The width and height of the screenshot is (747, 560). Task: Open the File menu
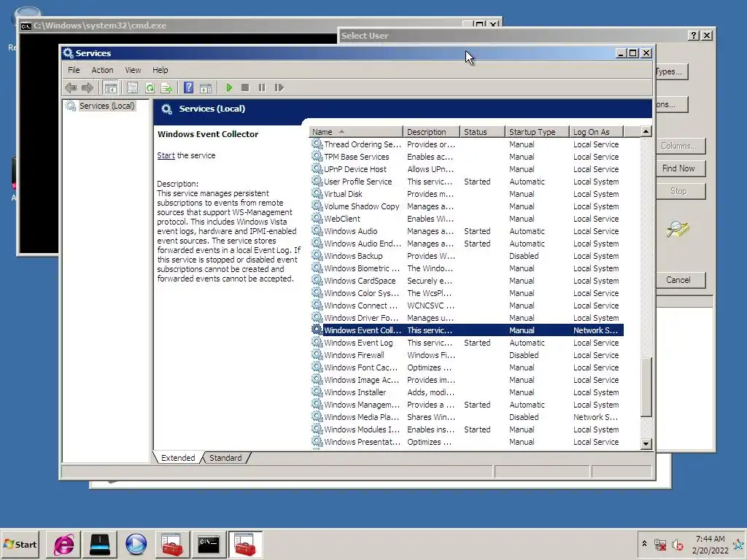[74, 70]
